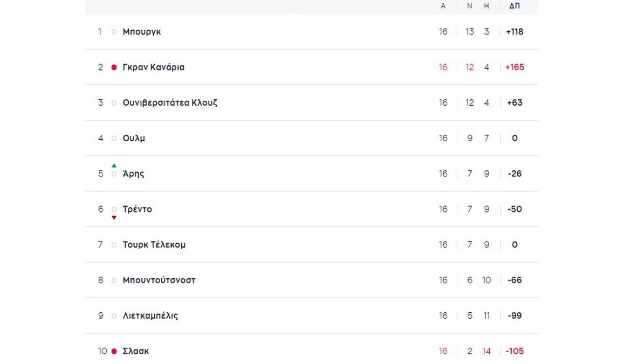Click the status circle beside Ουλμ
The width and height of the screenshot is (631, 364).
[x=114, y=139]
